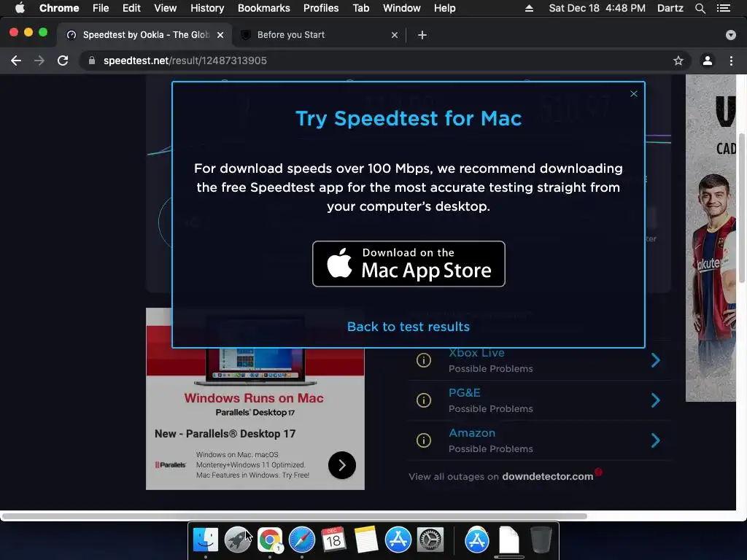Open Help menu
This screenshot has height=560, width=747.
tap(444, 8)
